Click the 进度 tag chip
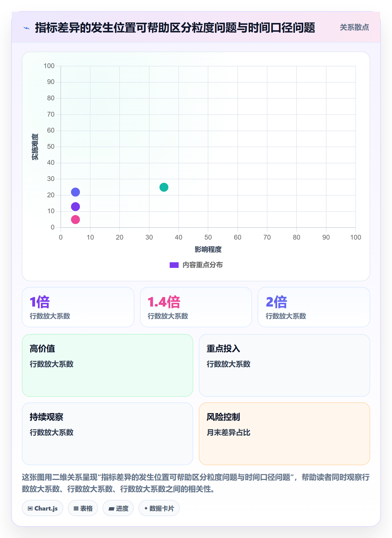 pyautogui.click(x=118, y=508)
